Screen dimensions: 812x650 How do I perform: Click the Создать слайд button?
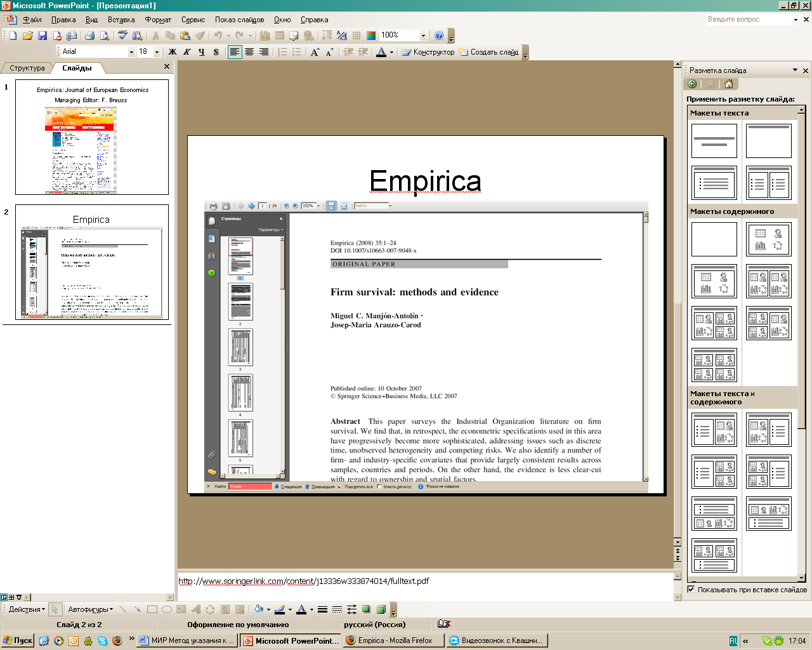pos(488,52)
